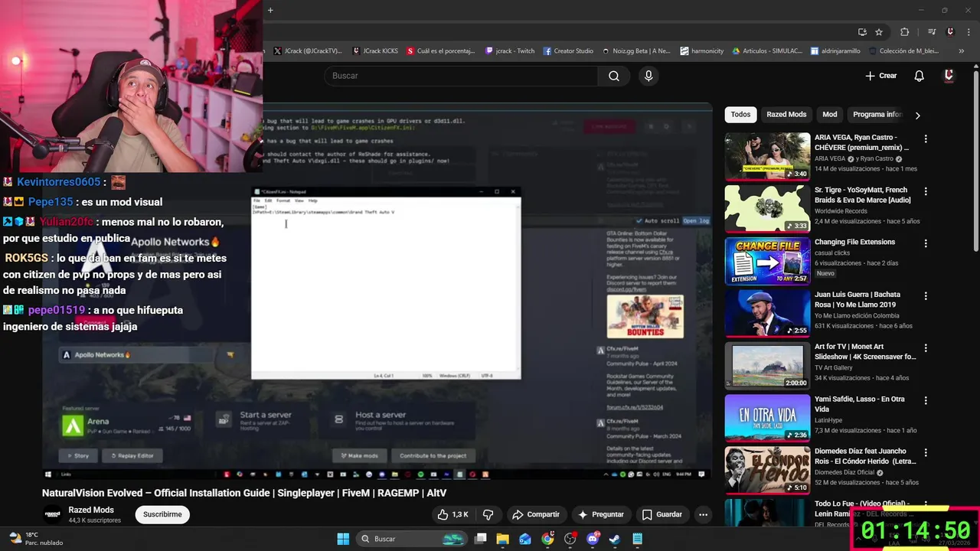The image size is (980, 551).
Task: Click the Preguntar button
Action: point(601,514)
